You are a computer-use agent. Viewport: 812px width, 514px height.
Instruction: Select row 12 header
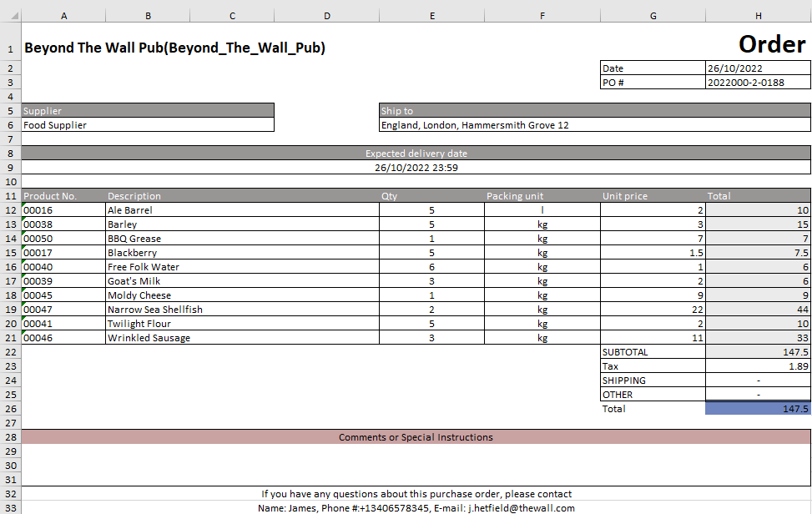pos(10,210)
